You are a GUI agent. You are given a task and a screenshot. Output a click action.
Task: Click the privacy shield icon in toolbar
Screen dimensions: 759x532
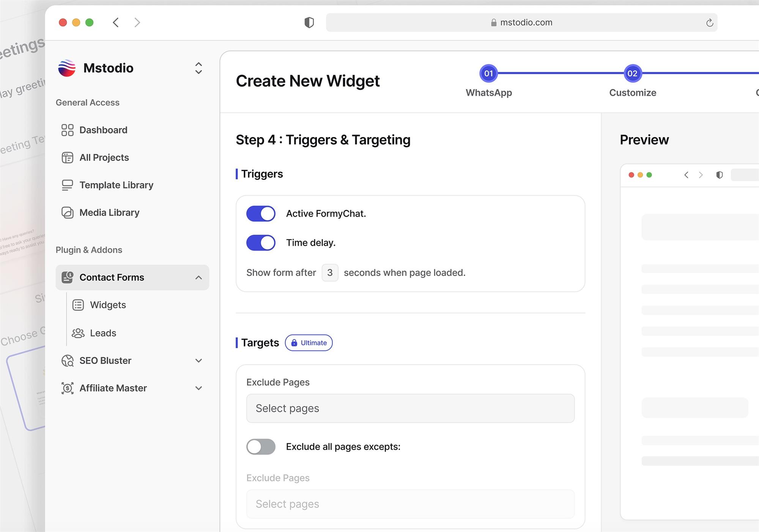coord(309,23)
